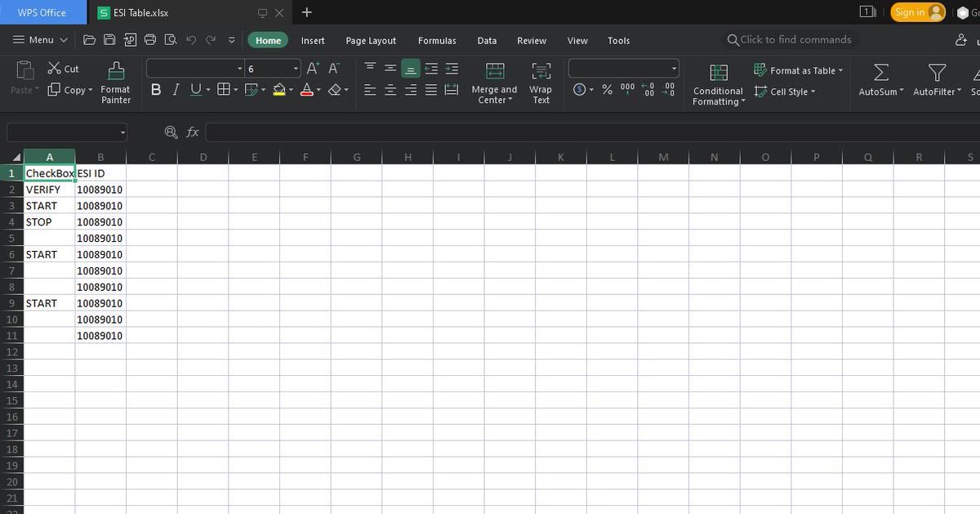Image resolution: width=980 pixels, height=514 pixels.
Task: Print the spreadsheet via the printer icon
Action: click(x=150, y=40)
